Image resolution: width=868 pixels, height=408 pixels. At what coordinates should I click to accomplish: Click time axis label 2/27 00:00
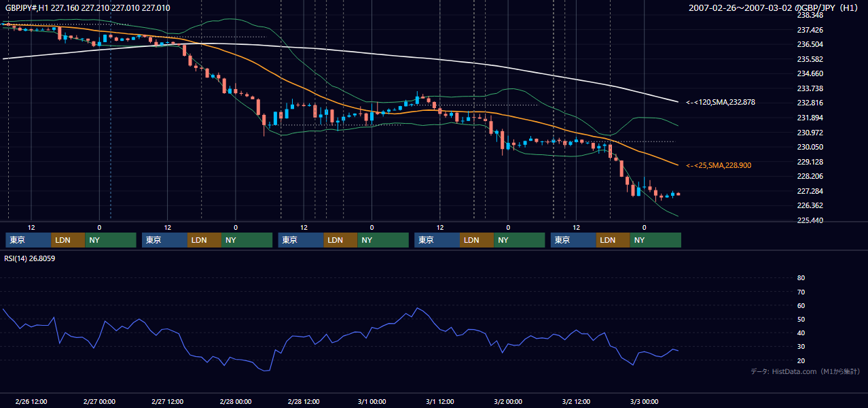[99, 401]
